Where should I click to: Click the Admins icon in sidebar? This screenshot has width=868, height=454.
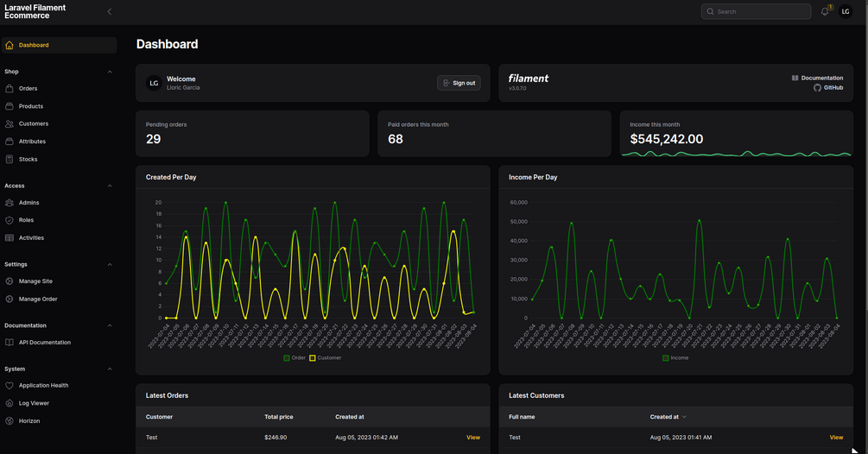click(x=10, y=203)
